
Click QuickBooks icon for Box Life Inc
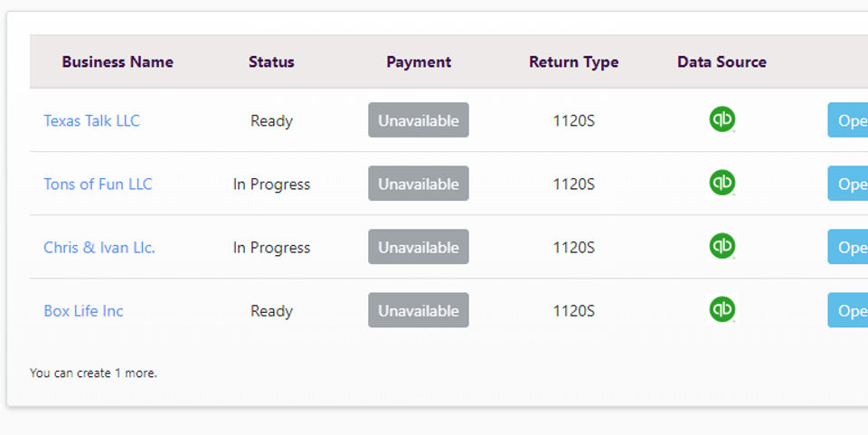[722, 310]
